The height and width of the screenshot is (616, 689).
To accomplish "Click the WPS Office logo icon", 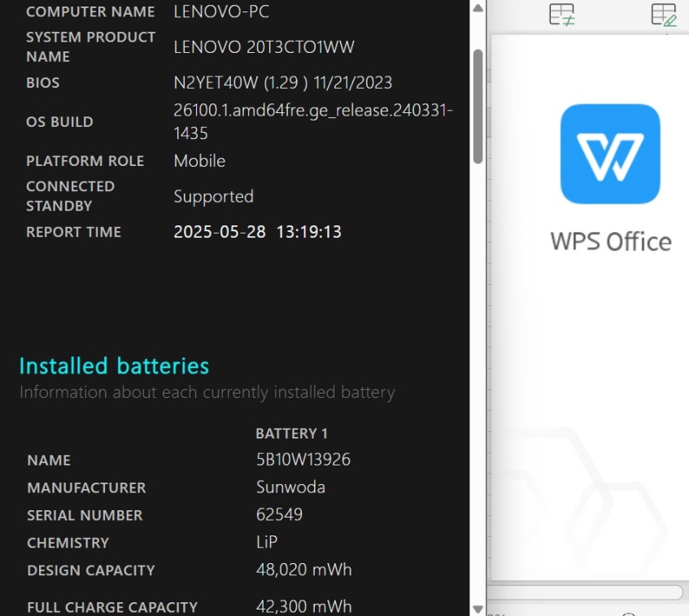I will click(610, 154).
